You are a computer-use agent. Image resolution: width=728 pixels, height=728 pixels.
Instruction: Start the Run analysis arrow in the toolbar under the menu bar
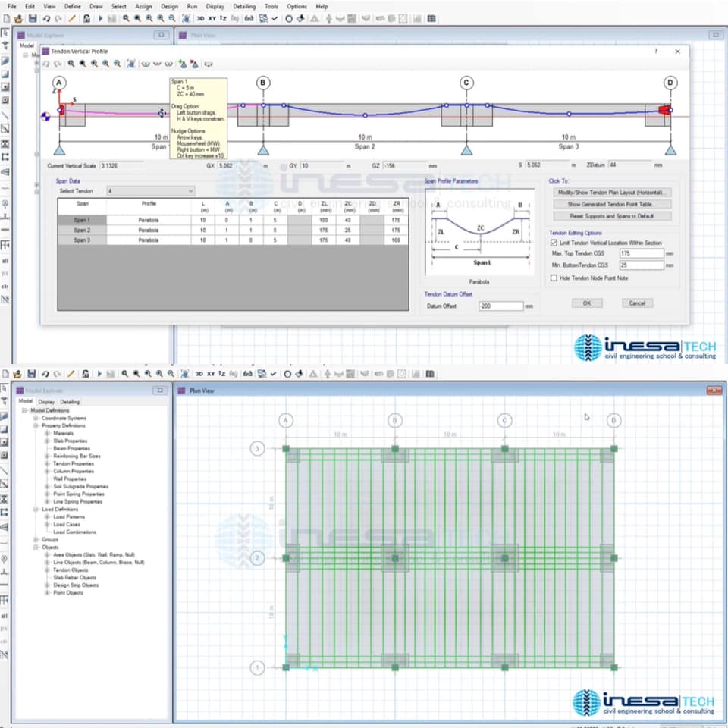tap(100, 18)
